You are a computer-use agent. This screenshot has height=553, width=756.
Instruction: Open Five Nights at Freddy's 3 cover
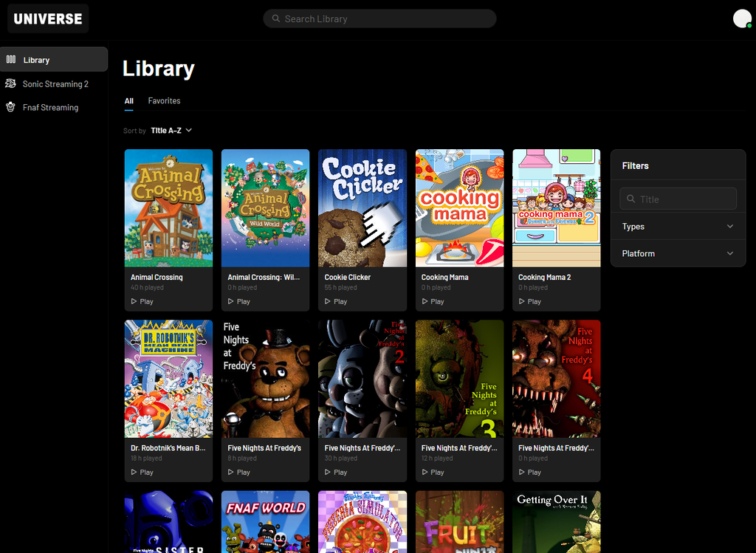(459, 379)
